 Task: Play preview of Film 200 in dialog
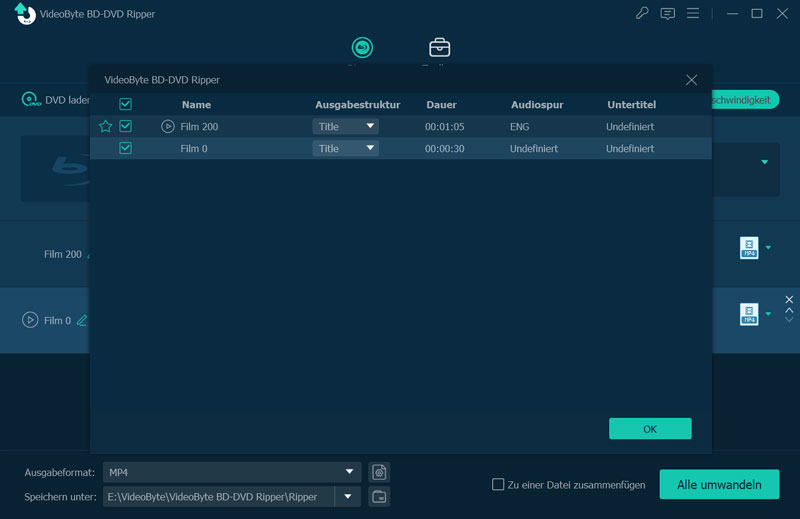point(168,126)
